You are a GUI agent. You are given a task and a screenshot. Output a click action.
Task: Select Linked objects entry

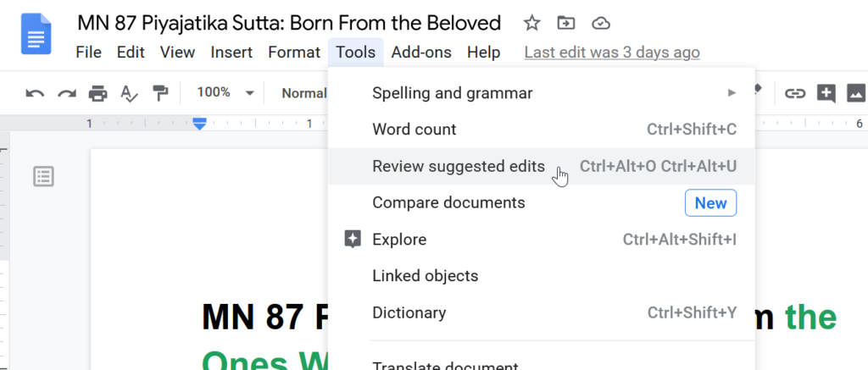coord(542,276)
